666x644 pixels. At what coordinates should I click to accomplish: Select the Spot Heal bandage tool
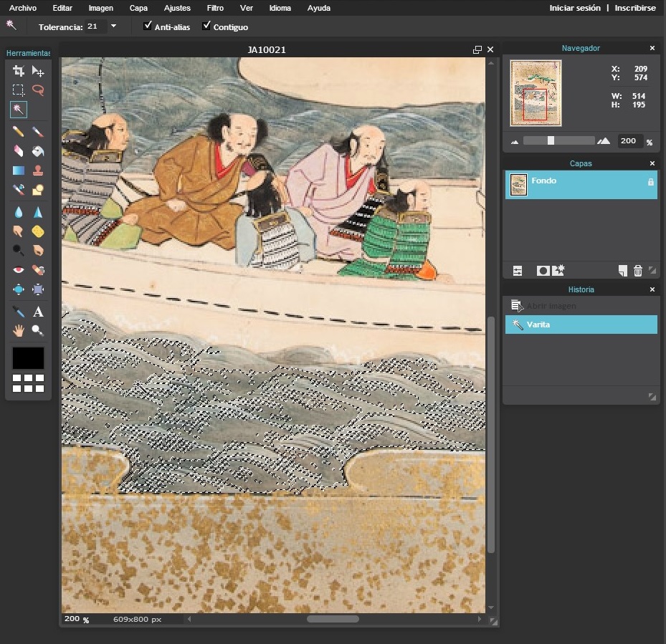38,269
